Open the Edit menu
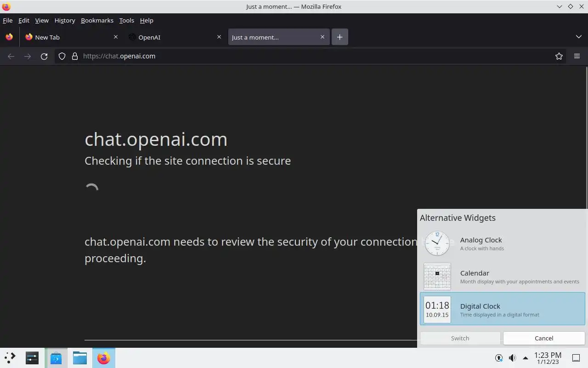This screenshot has height=368, width=588. pos(24,20)
